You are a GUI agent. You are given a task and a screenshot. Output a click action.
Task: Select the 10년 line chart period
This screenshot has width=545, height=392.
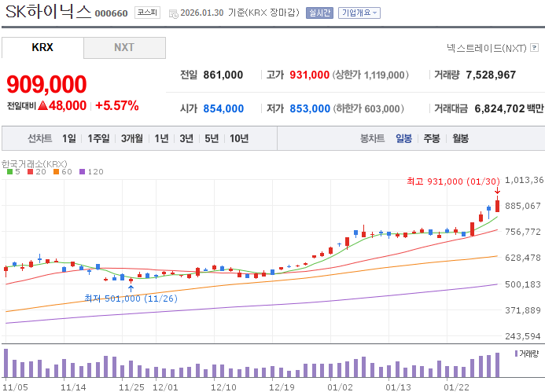(x=239, y=138)
